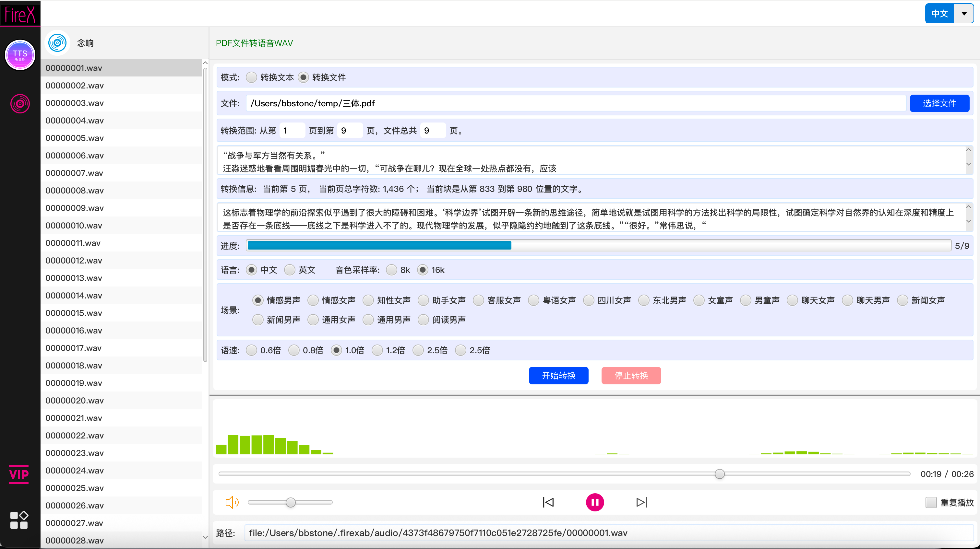980x549 pixels.
Task: Open the apps grid icon at sidebar bottom
Action: 19,520
